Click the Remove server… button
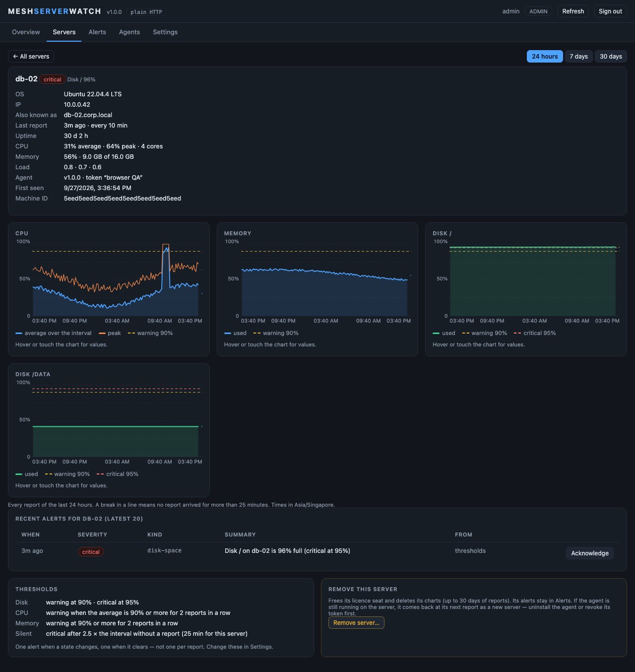 (x=356, y=623)
